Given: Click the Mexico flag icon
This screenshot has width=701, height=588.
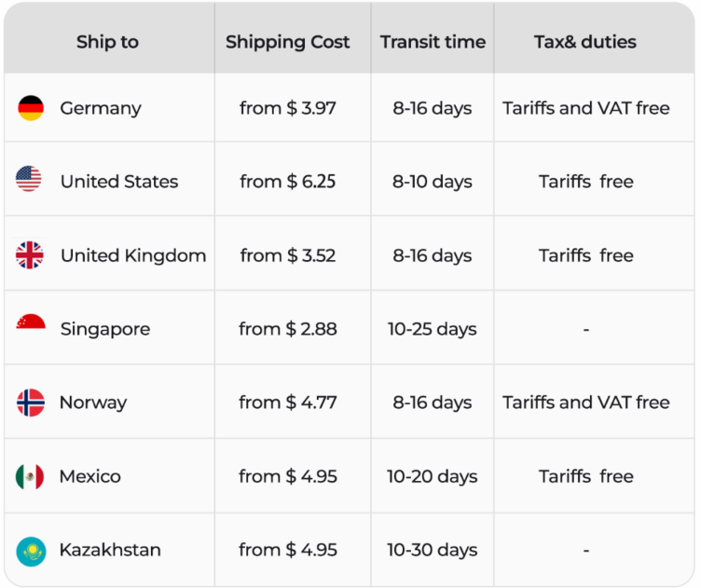Looking at the screenshot, I should click(x=30, y=476).
